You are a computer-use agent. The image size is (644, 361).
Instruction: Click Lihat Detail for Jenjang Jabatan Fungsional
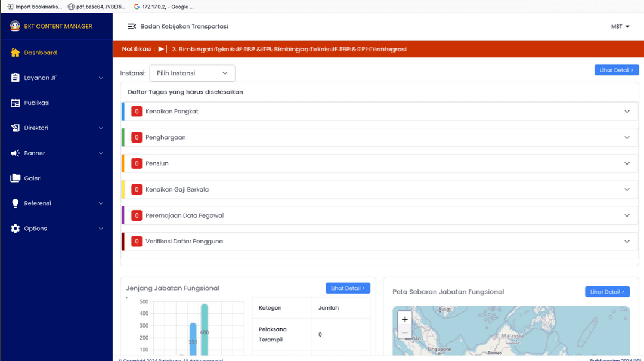[348, 288]
